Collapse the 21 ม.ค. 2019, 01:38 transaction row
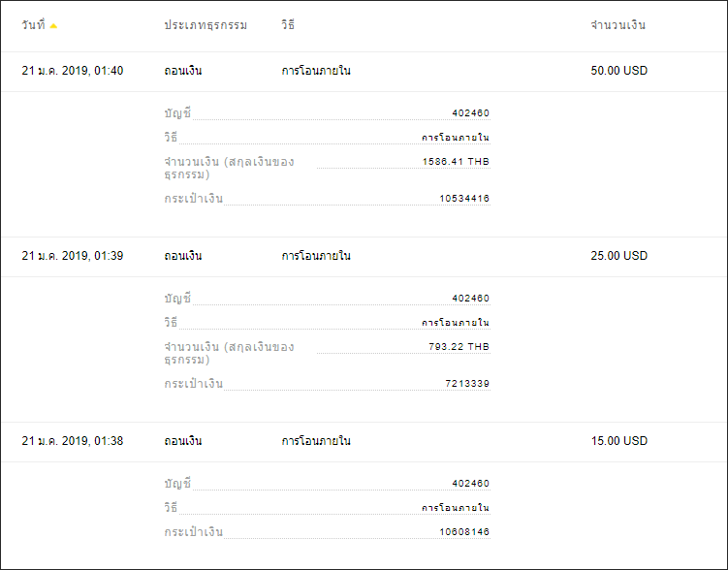Screen dimensions: 728x570 tap(364, 441)
